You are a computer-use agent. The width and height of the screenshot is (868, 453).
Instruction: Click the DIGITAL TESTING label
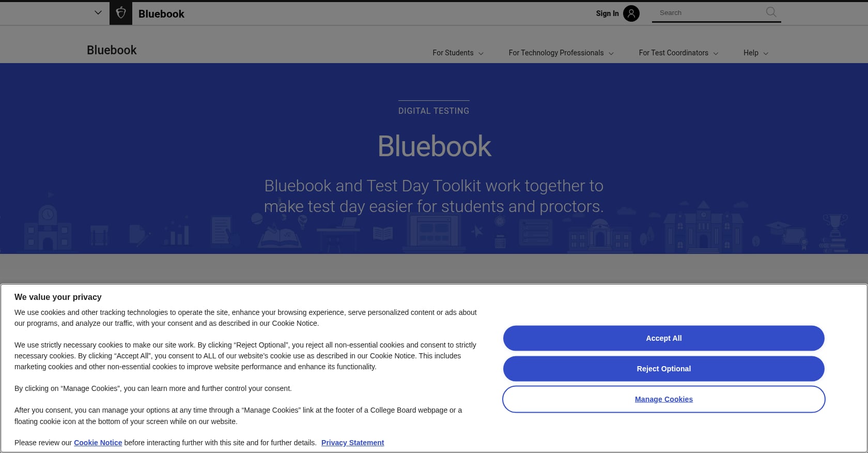[x=433, y=111]
